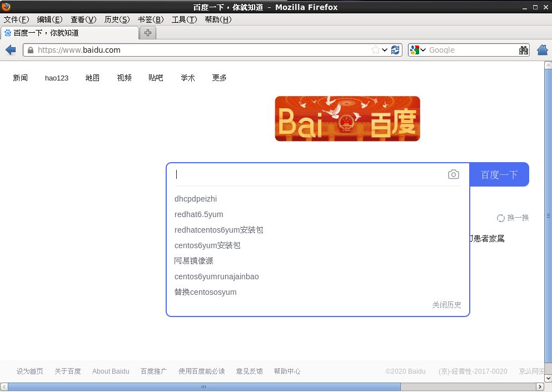552x392 pixels.
Task: Open the 工具(T) menu
Action: [x=184, y=19]
